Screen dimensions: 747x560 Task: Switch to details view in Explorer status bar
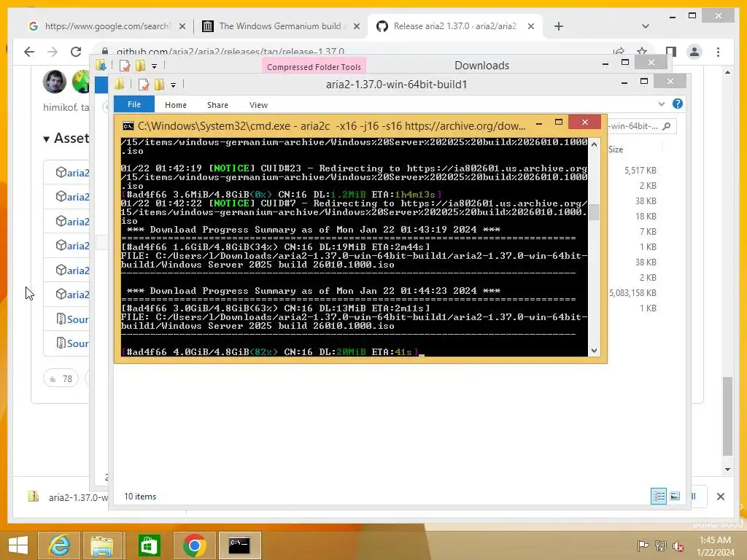click(x=659, y=496)
